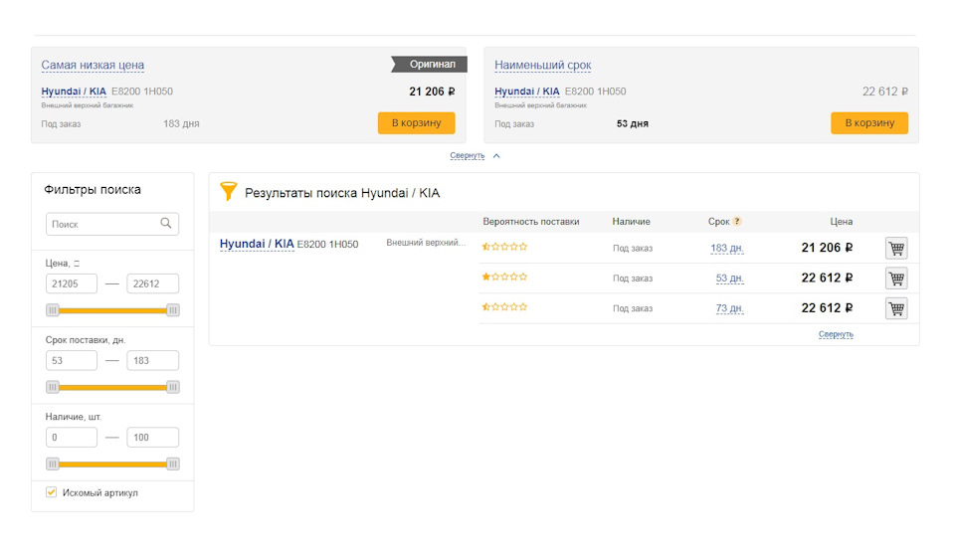Open Hyundai / KIA link in shortest term card
This screenshot has width=955, height=560.
point(527,92)
